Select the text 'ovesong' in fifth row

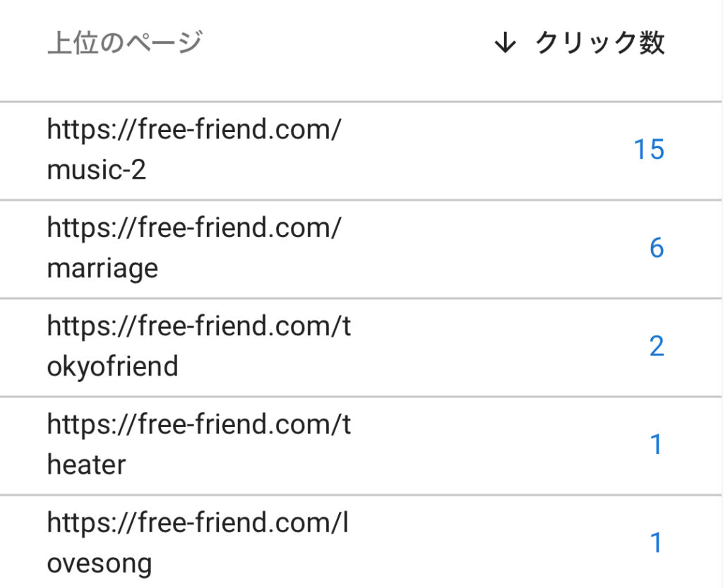pos(99,563)
